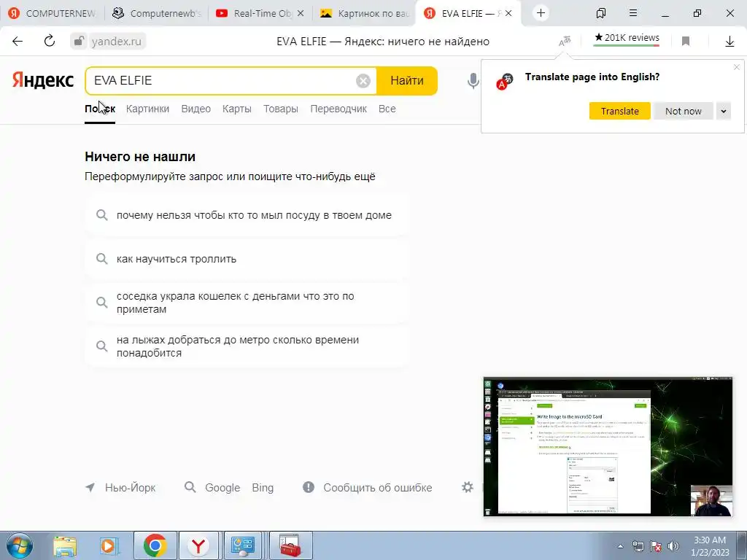
Task: Search the query on Bing
Action: (x=263, y=488)
